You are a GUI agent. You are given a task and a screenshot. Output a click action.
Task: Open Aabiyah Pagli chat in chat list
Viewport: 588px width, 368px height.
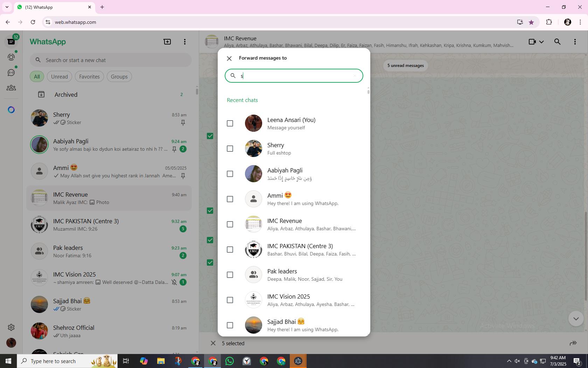(109, 145)
